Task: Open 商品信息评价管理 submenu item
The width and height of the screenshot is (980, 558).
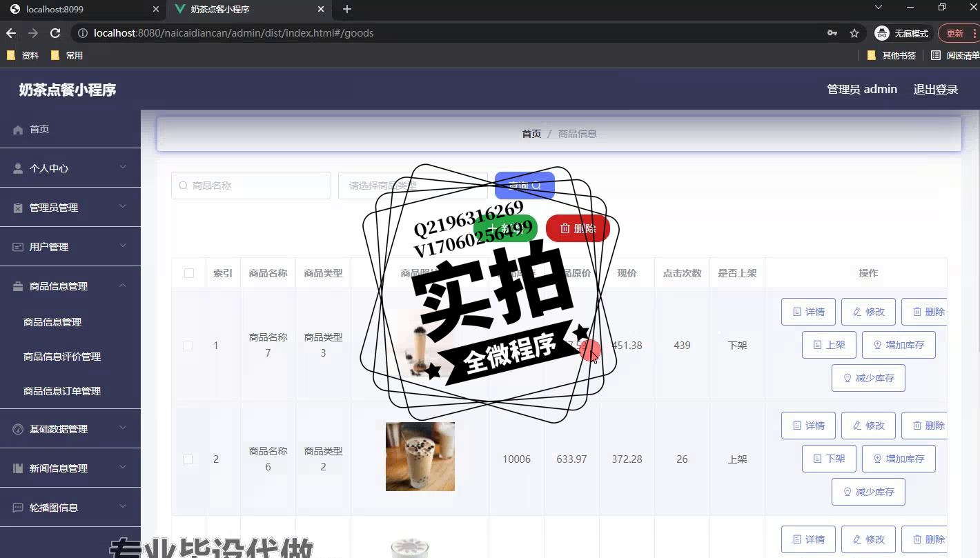Action: (62, 357)
